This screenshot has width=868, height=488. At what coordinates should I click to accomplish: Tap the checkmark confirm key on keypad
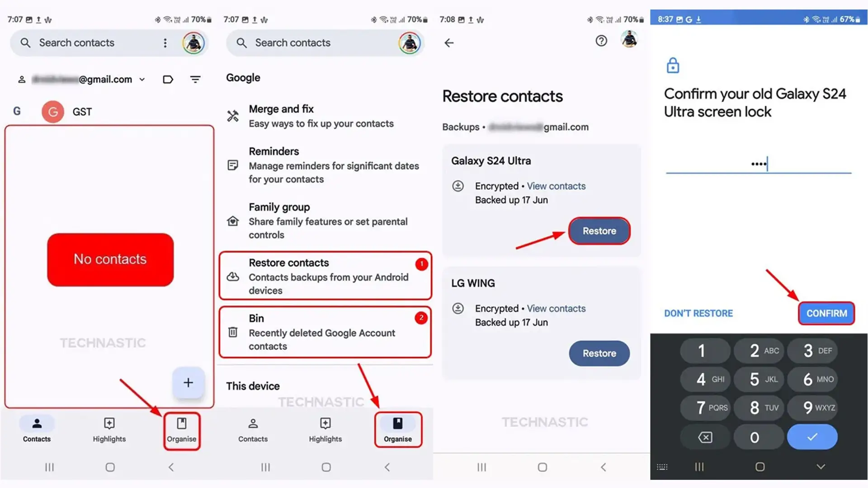tap(812, 436)
